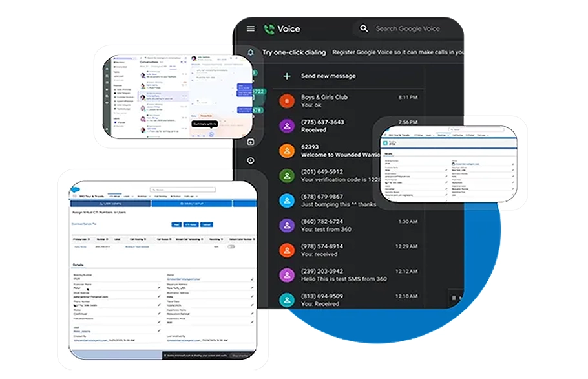This screenshot has width=588, height=379.
Task: Open the hamburger main menu in Voice
Action: pyautogui.click(x=251, y=29)
